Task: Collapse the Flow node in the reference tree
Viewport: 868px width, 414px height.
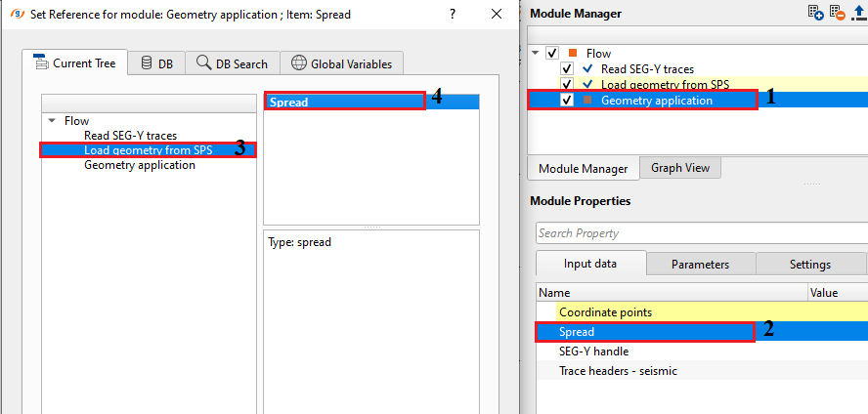Action: [51, 121]
